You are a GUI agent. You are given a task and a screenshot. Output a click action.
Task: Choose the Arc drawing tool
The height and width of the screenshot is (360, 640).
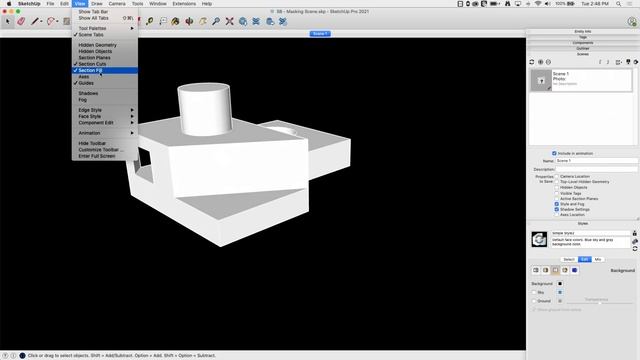click(51, 21)
